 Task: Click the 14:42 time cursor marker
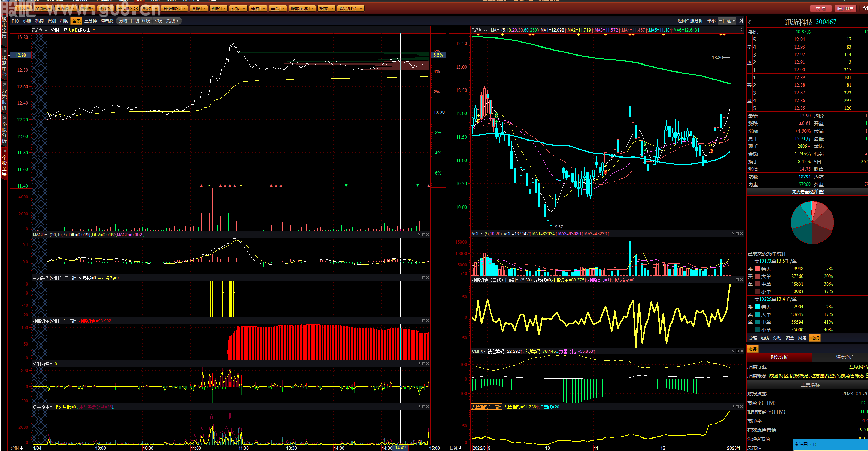pos(400,448)
